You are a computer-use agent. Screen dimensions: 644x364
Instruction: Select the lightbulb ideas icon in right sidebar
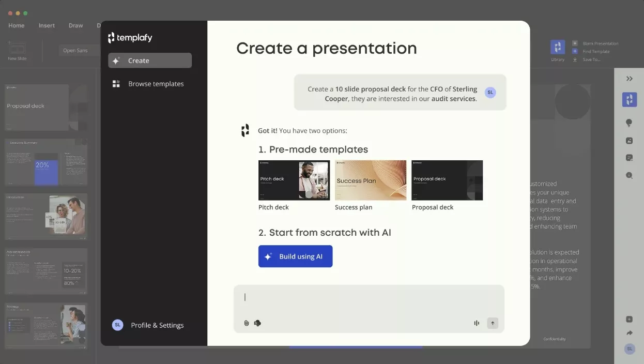pyautogui.click(x=629, y=123)
